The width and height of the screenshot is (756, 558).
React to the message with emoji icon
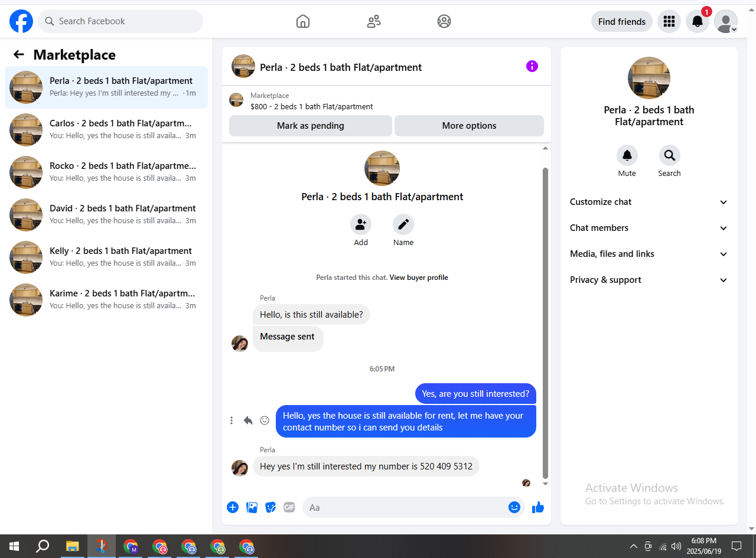pos(265,420)
